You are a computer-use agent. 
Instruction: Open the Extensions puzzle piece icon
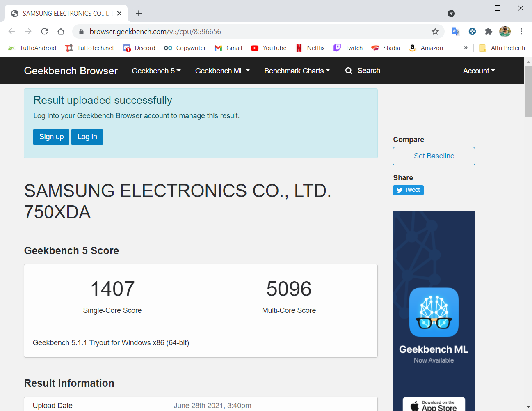(x=489, y=32)
